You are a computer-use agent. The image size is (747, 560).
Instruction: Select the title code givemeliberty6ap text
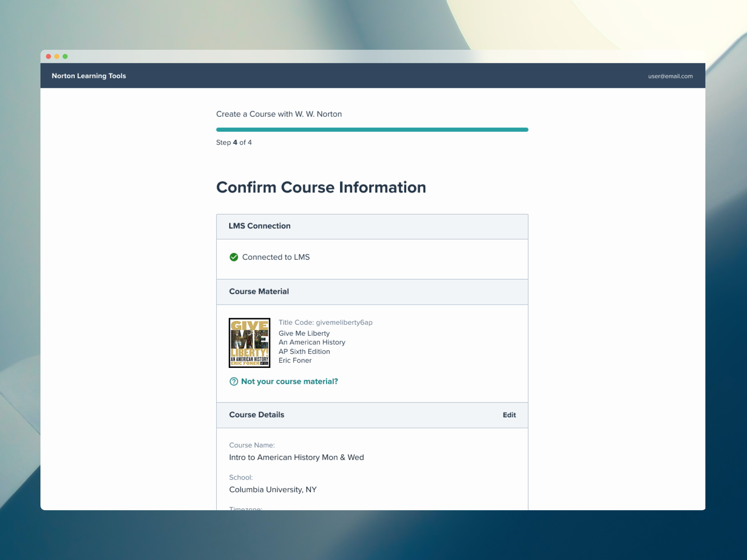[326, 322]
